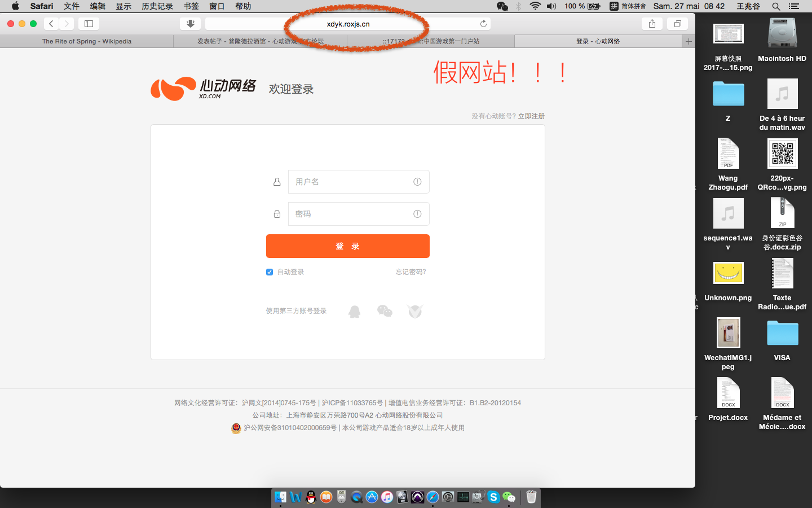This screenshot has height=508, width=812.
Task: Switch to 登录 - 心动网络 tab
Action: coord(598,41)
